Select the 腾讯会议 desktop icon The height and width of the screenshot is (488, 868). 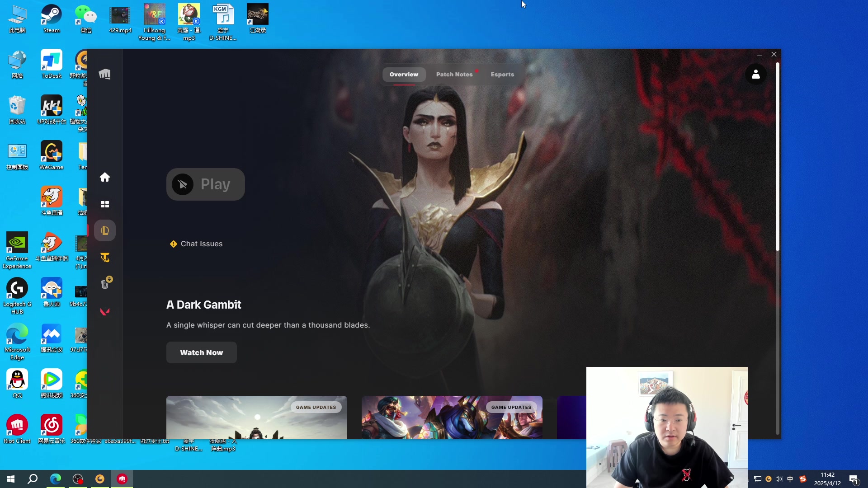click(x=52, y=338)
